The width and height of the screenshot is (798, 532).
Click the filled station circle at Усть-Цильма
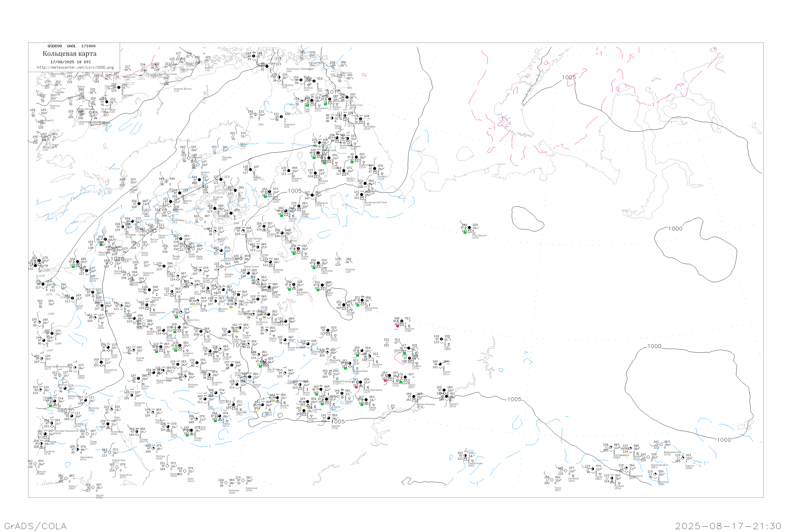[469, 228]
